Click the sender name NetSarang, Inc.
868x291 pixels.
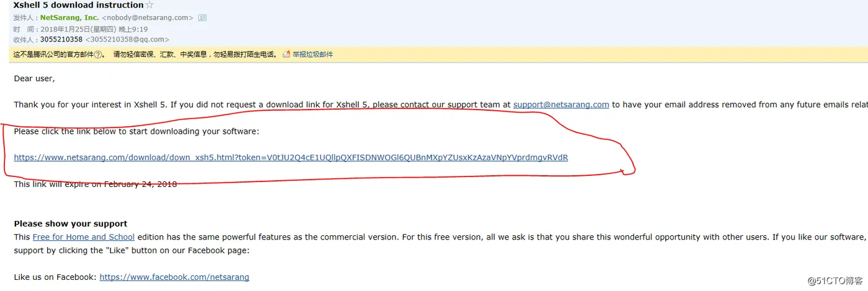pos(69,18)
